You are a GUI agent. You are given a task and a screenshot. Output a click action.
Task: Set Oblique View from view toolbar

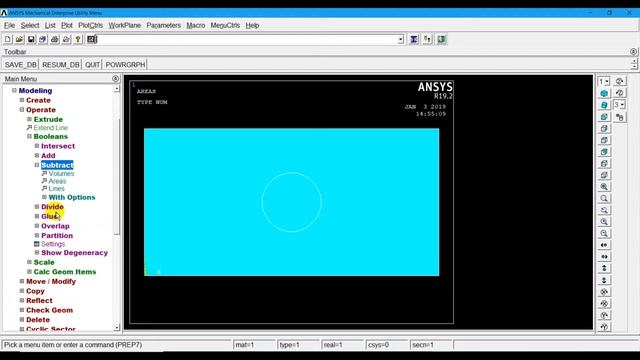coord(604,105)
